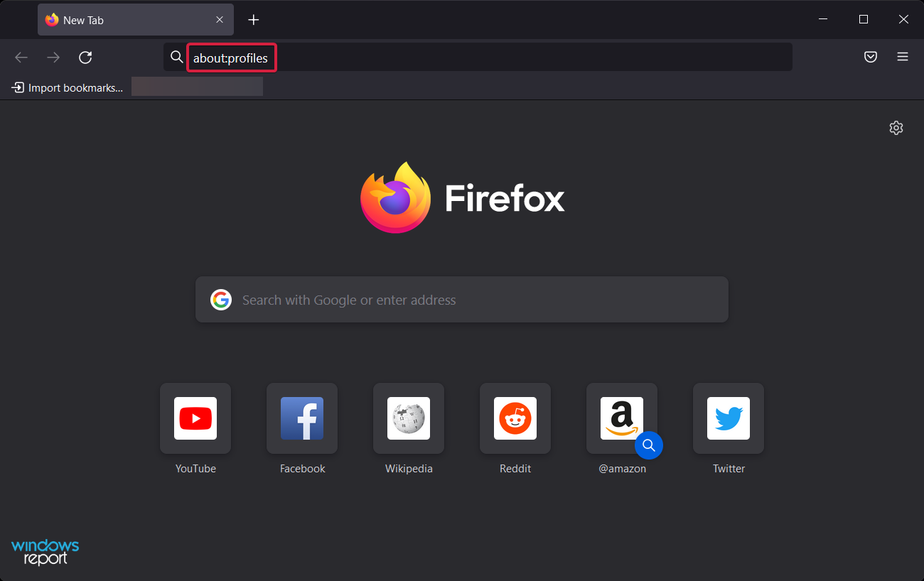
Task: Click the magnifying glass in the address bar
Action: (176, 56)
